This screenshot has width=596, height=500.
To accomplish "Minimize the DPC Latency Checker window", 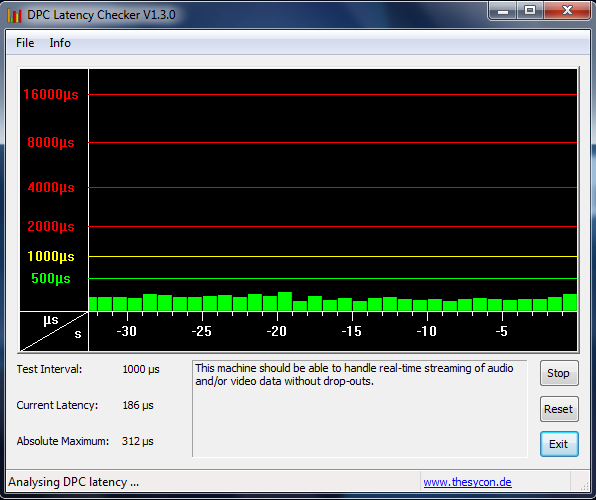I will click(502, 11).
